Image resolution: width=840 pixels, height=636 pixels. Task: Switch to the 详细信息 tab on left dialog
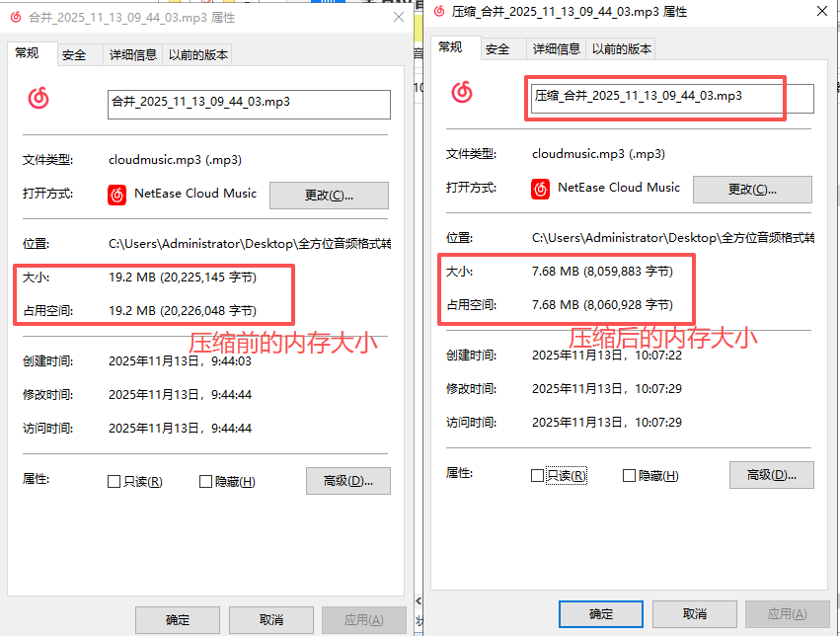(133, 54)
